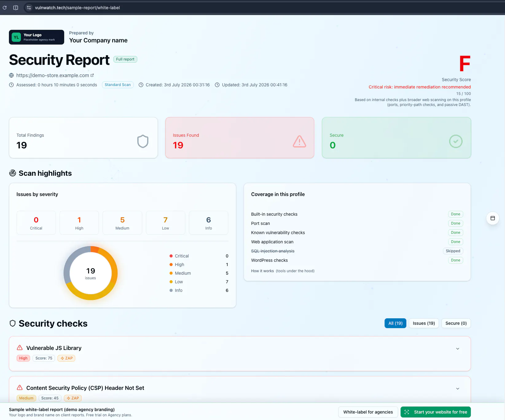Select the Info severity tile
Image resolution: width=505 pixels, height=420 pixels.
[x=209, y=223]
